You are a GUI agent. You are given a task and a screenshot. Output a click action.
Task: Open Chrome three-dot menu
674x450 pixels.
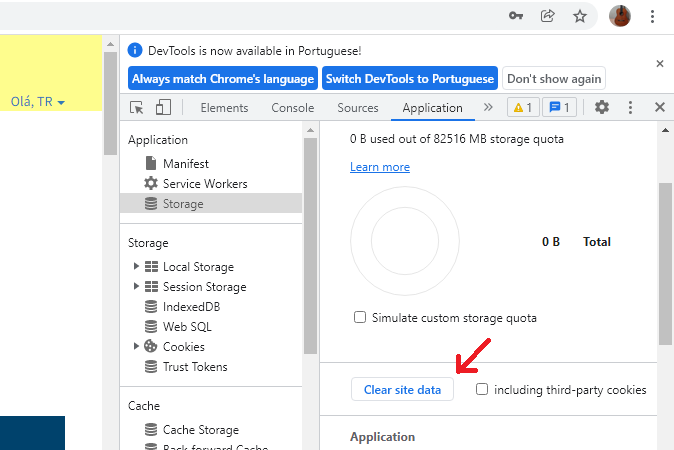[652, 16]
